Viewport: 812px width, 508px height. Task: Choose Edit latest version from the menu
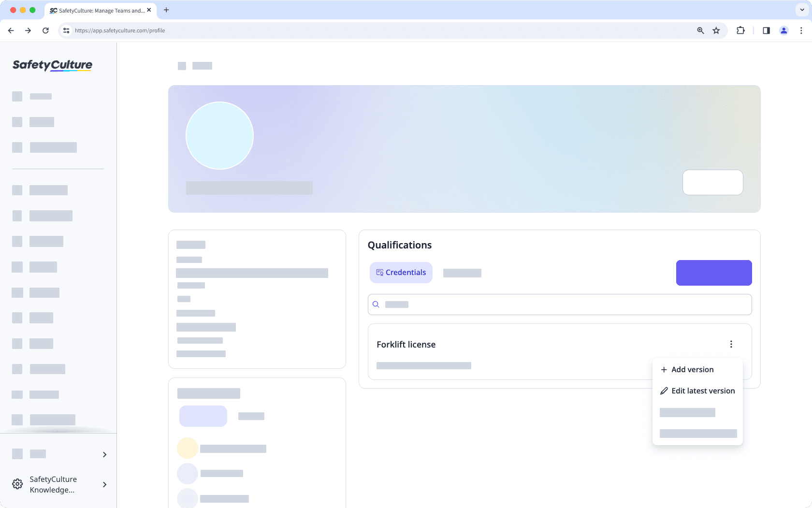(703, 391)
